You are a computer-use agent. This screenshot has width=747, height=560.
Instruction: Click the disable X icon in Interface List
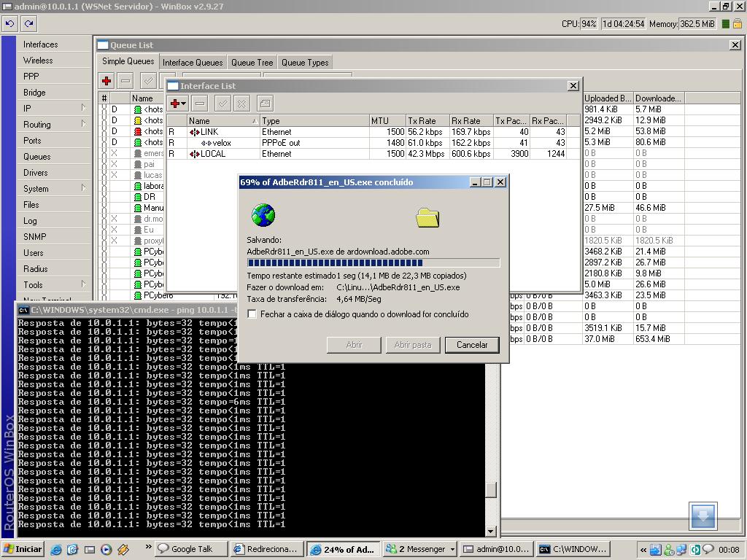click(x=242, y=104)
